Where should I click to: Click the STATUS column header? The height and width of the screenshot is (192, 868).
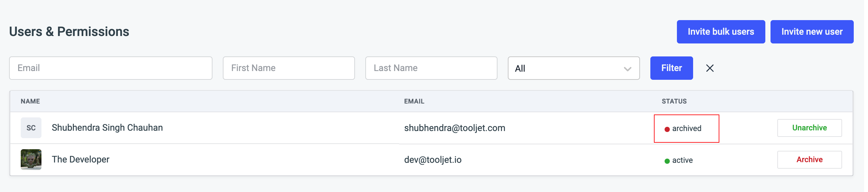pyautogui.click(x=674, y=101)
